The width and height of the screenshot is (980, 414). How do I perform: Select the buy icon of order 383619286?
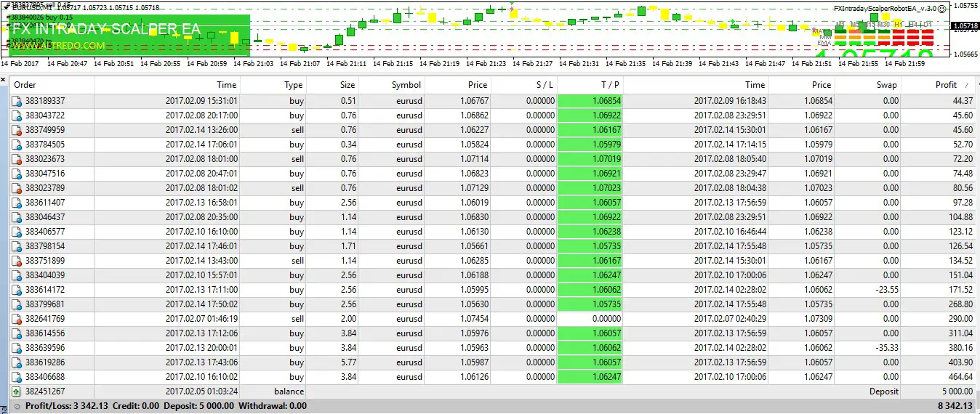tap(17, 362)
